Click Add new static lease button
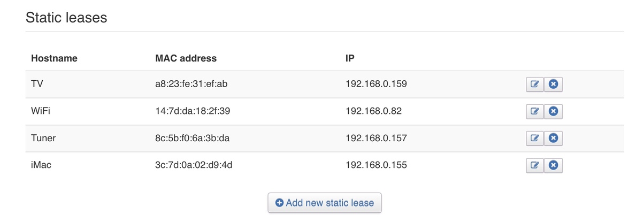 click(x=325, y=203)
